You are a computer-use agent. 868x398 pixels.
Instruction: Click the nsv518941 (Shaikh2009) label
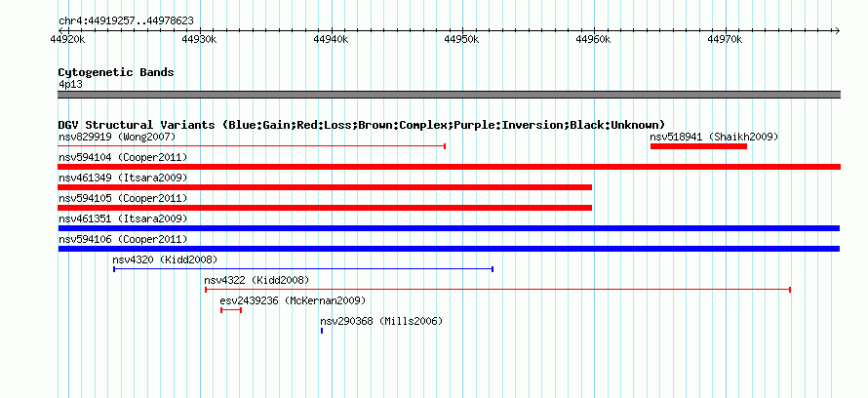click(x=714, y=137)
